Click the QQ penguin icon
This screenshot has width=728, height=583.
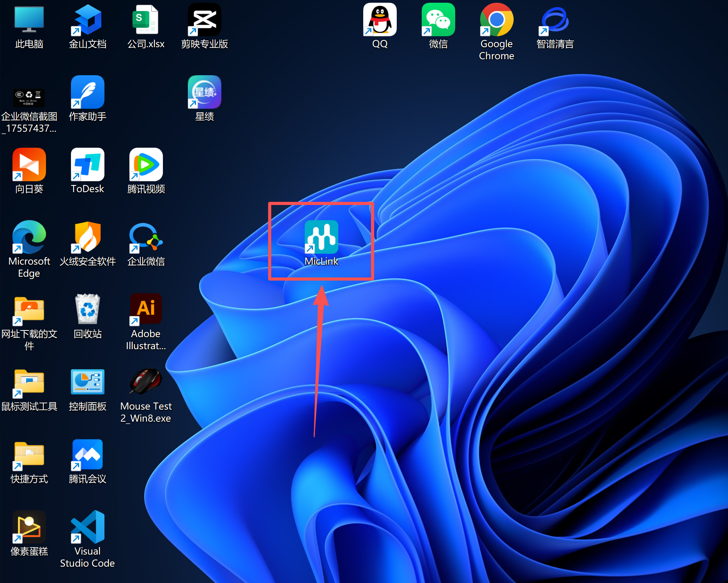(380, 20)
